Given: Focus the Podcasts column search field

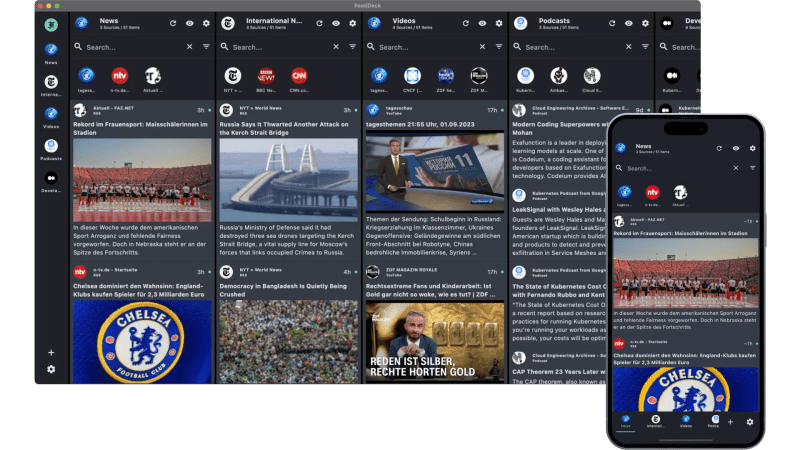Looking at the screenshot, I should (572, 47).
